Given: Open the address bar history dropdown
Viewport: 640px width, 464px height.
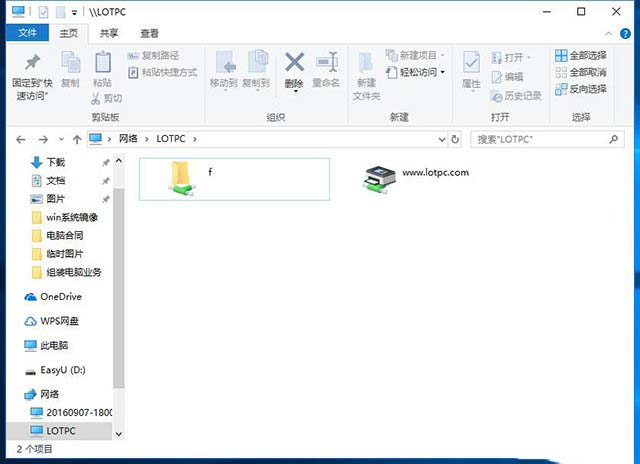Looking at the screenshot, I should (x=442, y=140).
